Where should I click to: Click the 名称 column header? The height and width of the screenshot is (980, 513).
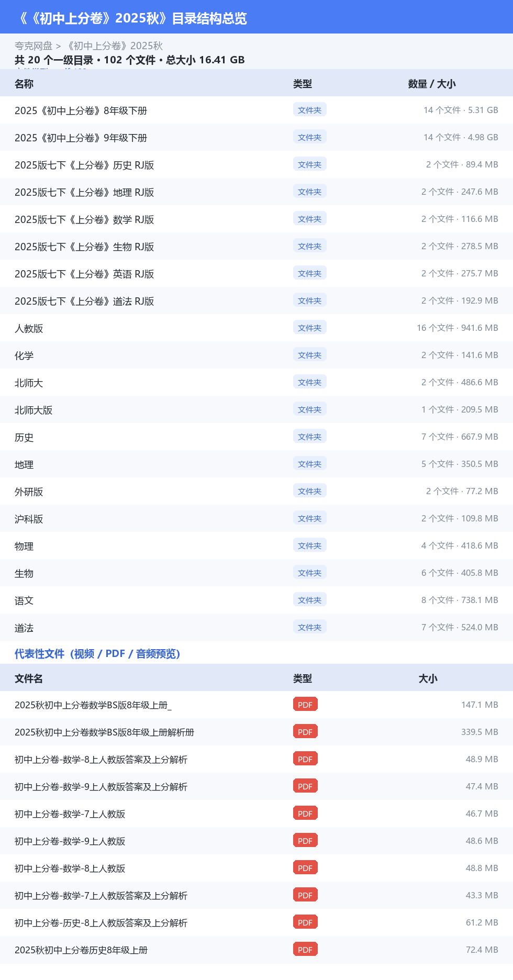pos(24,84)
